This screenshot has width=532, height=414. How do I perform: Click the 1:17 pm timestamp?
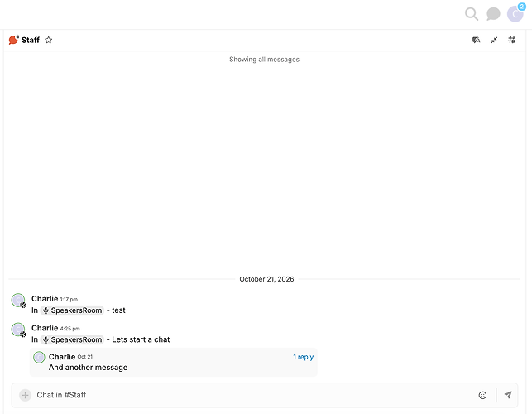point(69,300)
